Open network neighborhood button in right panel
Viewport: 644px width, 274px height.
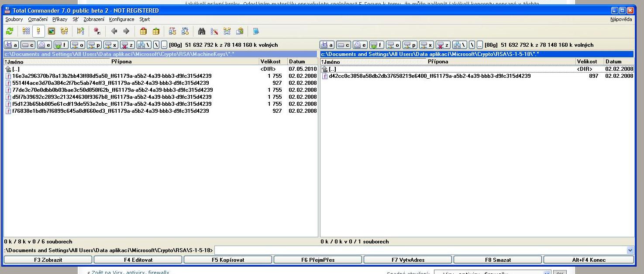tap(460, 45)
